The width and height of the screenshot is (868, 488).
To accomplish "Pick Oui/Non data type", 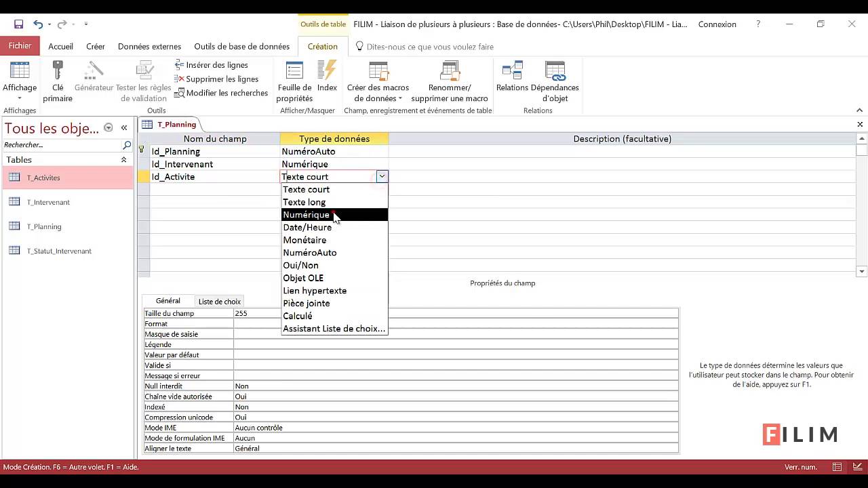I will (x=335, y=265).
